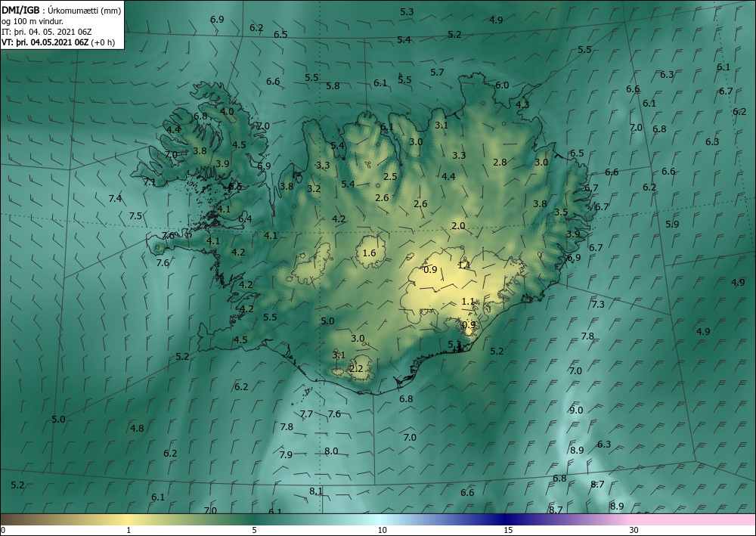Click the '(+0 h)' forecast offset
The width and height of the screenshot is (756, 536).
pos(103,42)
